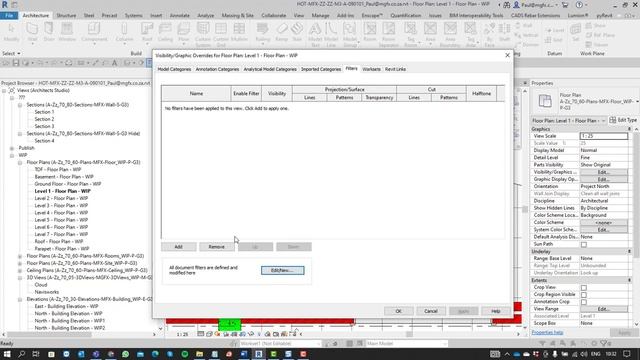Screen dimensions: 640x360
Task: Select the Floor tool in the ribbon
Action: [184, 32]
